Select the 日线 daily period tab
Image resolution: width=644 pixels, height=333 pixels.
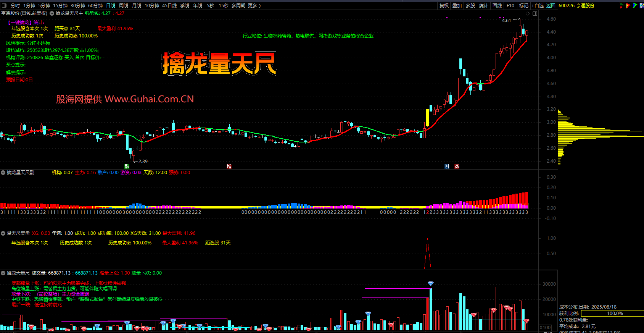pos(111,6)
